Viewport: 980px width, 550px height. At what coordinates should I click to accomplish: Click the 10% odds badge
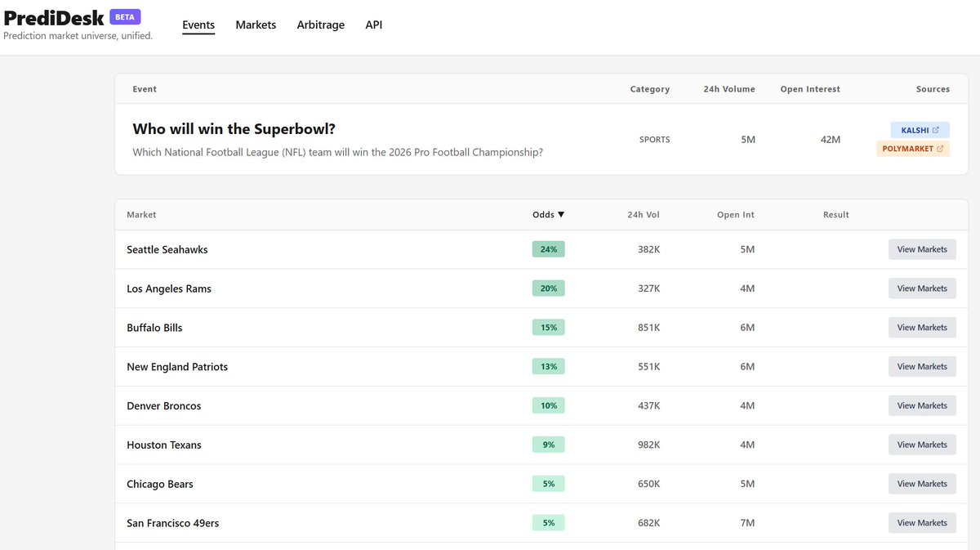click(549, 405)
